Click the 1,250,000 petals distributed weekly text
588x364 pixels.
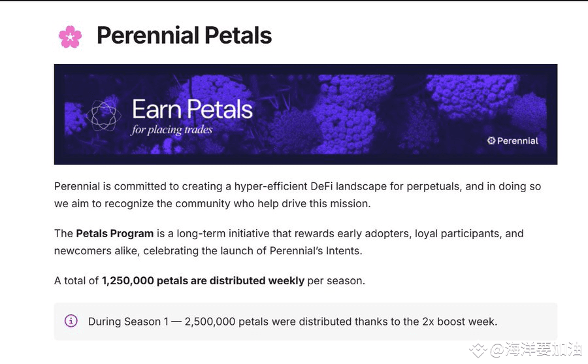[203, 281]
